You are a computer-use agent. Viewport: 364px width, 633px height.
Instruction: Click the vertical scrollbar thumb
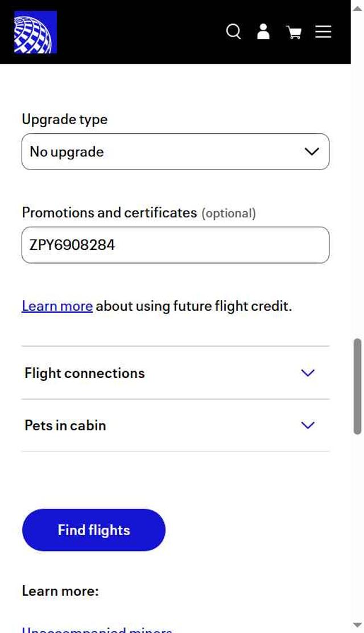click(x=357, y=387)
